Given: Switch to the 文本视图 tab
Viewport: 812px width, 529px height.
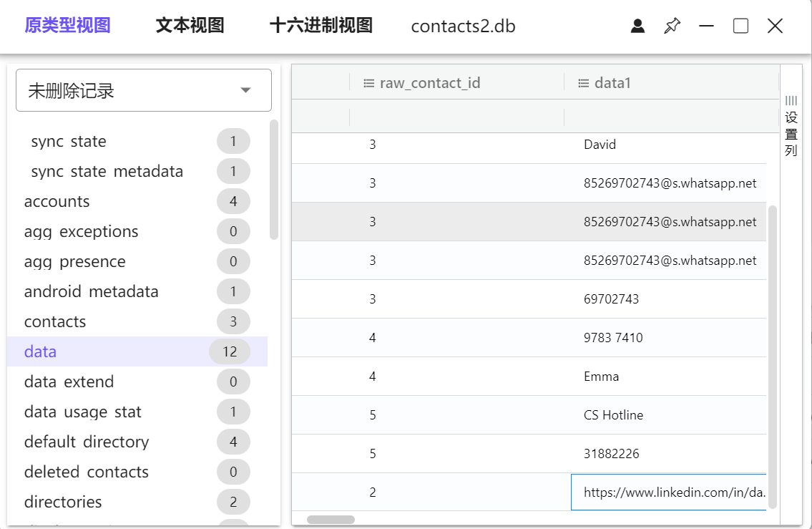Looking at the screenshot, I should pos(190,26).
